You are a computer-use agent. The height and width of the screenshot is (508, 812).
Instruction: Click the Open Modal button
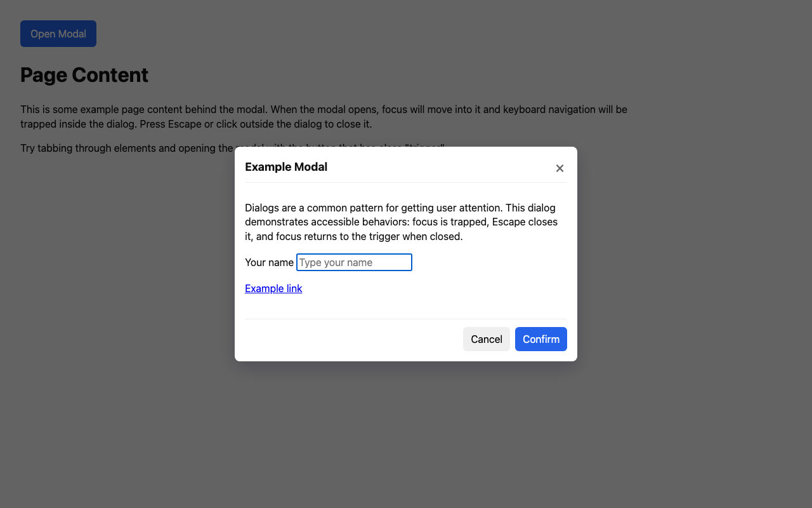(58, 33)
